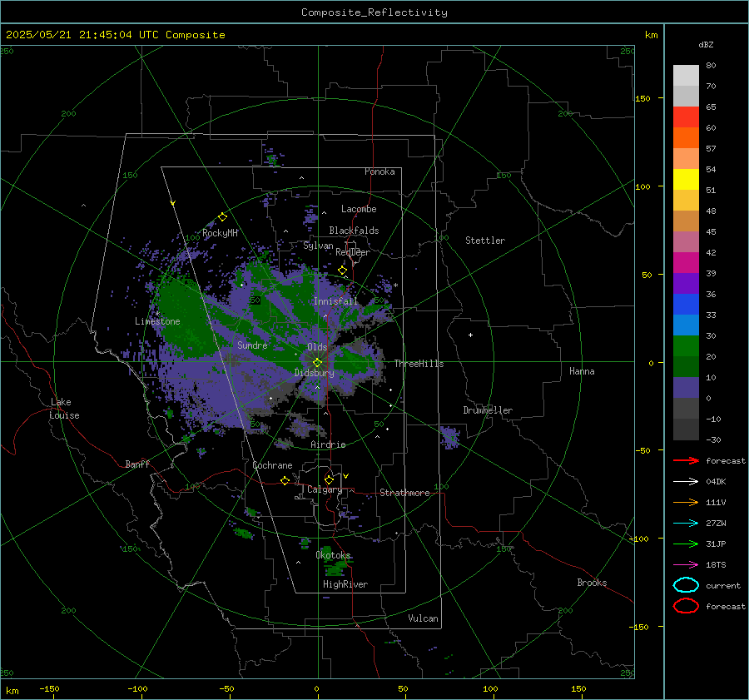749x700 pixels.
Task: Click the current legend label
Action: click(723, 585)
